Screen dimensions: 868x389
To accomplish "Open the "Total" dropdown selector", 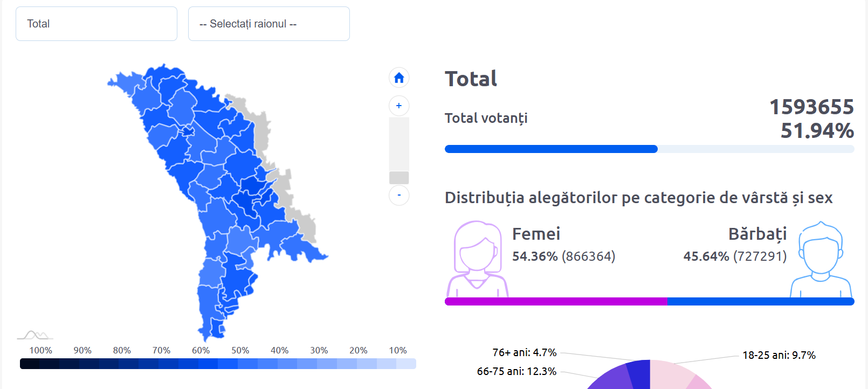I will (x=97, y=24).
